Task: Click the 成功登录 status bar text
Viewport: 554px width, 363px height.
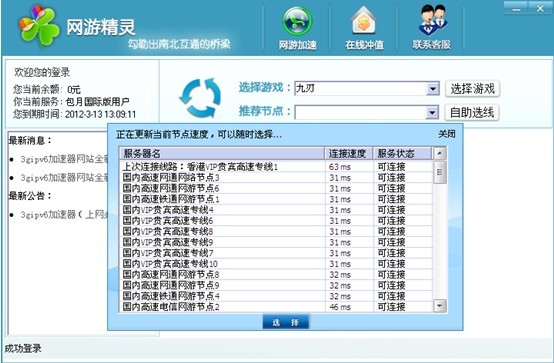Action: click(x=23, y=349)
